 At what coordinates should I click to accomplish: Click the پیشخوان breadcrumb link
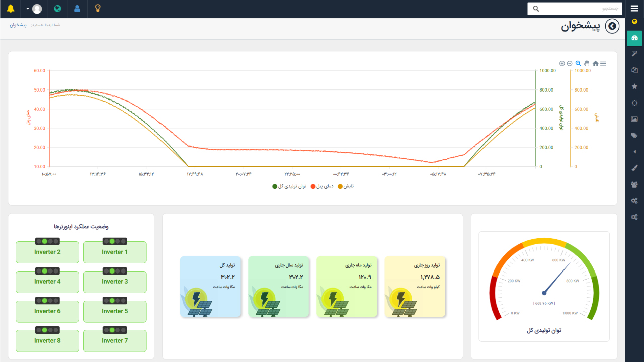coord(18,25)
